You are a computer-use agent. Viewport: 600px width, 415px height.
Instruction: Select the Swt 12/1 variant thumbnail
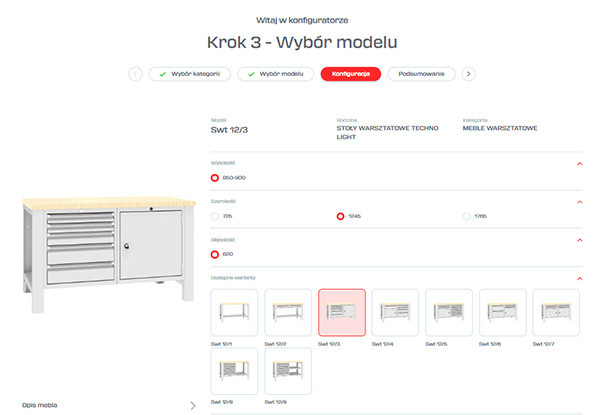234,313
